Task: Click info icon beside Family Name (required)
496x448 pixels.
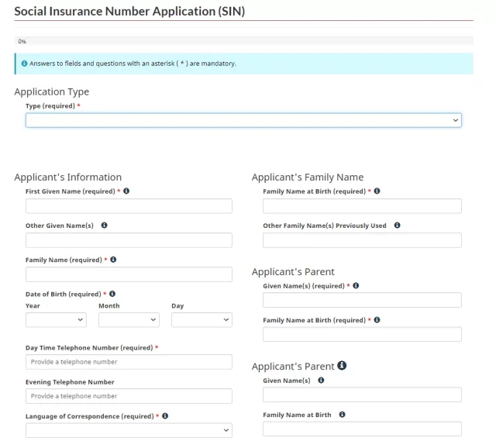Action: [113, 260]
